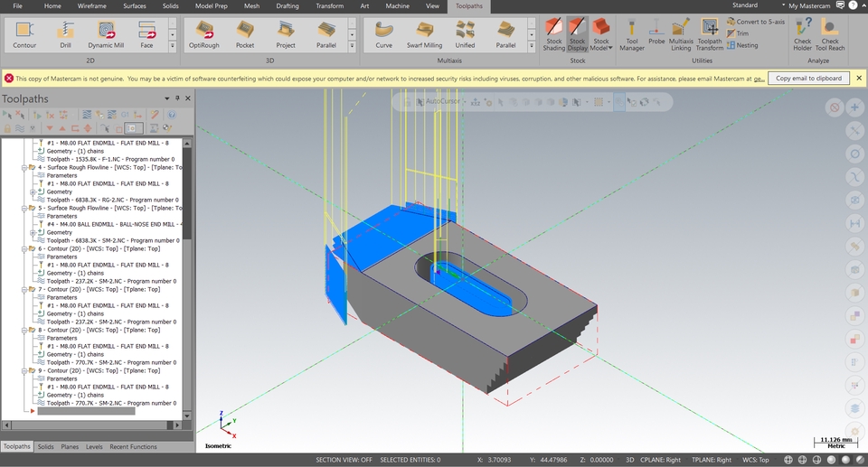The width and height of the screenshot is (868, 467).
Task: Move insert arrow up with red up triangle
Action: tap(62, 128)
